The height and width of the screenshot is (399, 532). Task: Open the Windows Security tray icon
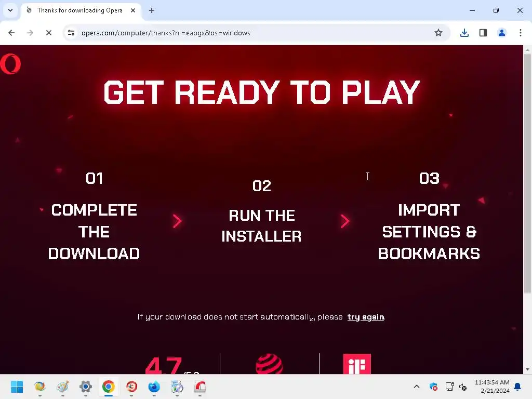(x=433, y=387)
